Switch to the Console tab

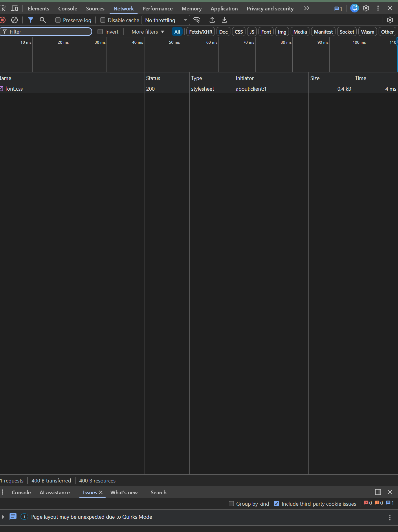[67, 9]
